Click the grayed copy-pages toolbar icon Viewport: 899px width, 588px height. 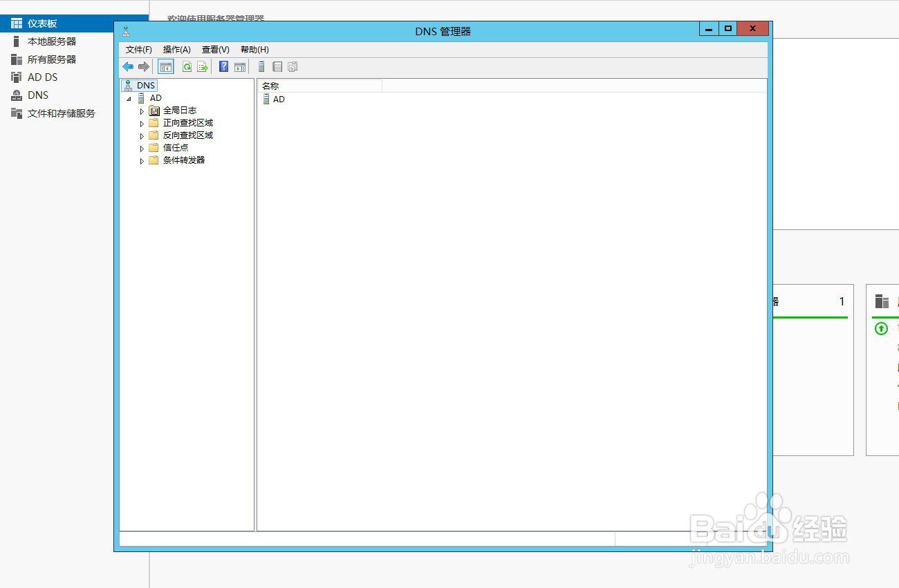[x=293, y=67]
